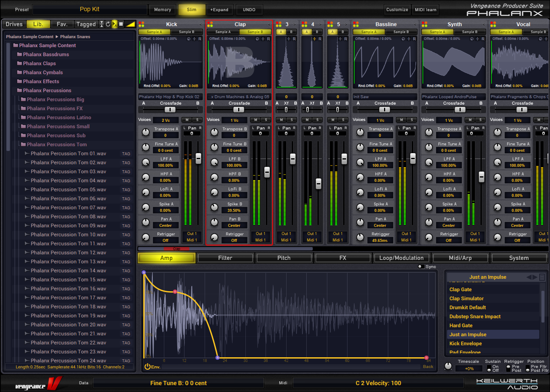
Task: Click the Vengeance logo at bottom left
Action: (39, 383)
